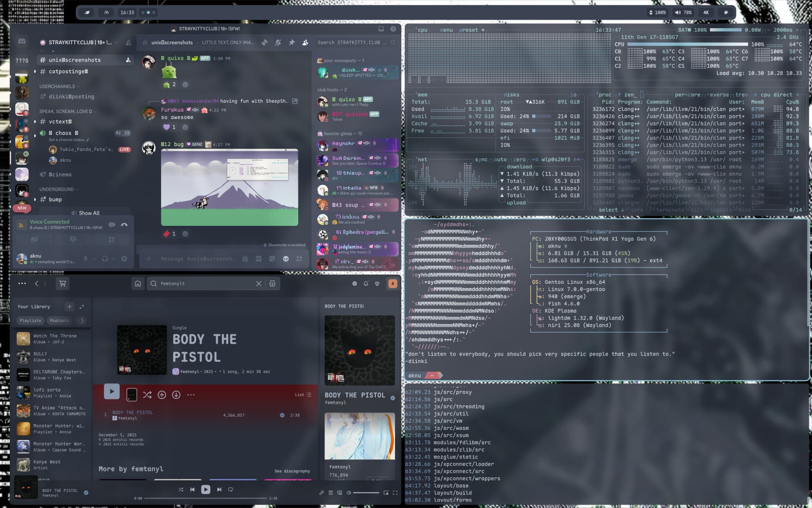Toggle tree view in btop proc panel
This screenshot has width=812, height=508.
pos(741,95)
